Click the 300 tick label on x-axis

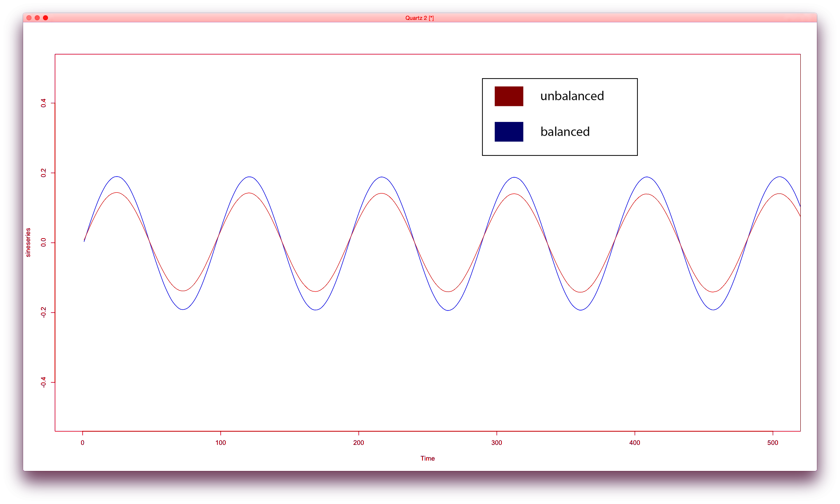497,443
